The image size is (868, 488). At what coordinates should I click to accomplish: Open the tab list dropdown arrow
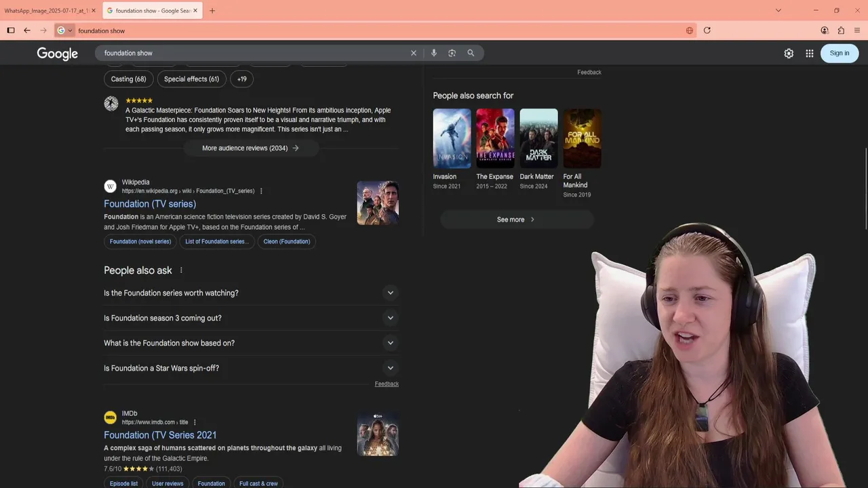pyautogui.click(x=778, y=10)
